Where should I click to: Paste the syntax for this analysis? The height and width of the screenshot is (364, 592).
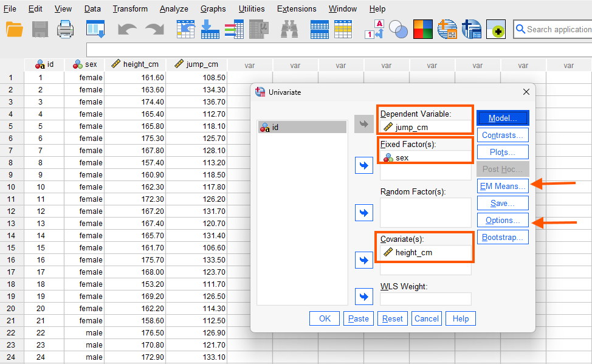[x=358, y=318]
